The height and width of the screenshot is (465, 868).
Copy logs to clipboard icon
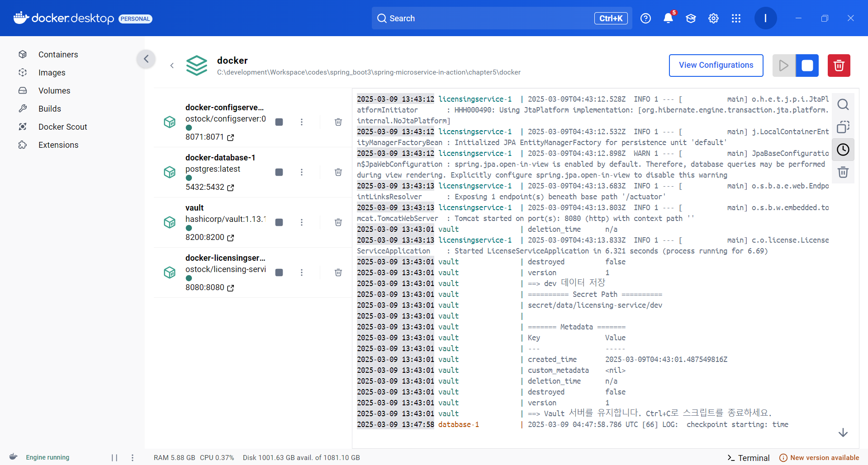point(843,127)
